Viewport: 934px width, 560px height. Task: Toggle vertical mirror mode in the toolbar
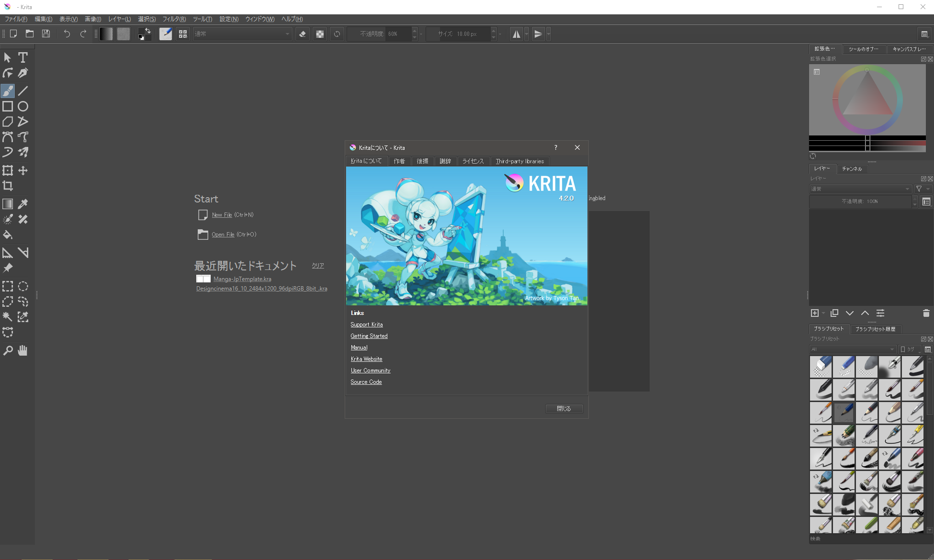[539, 34]
